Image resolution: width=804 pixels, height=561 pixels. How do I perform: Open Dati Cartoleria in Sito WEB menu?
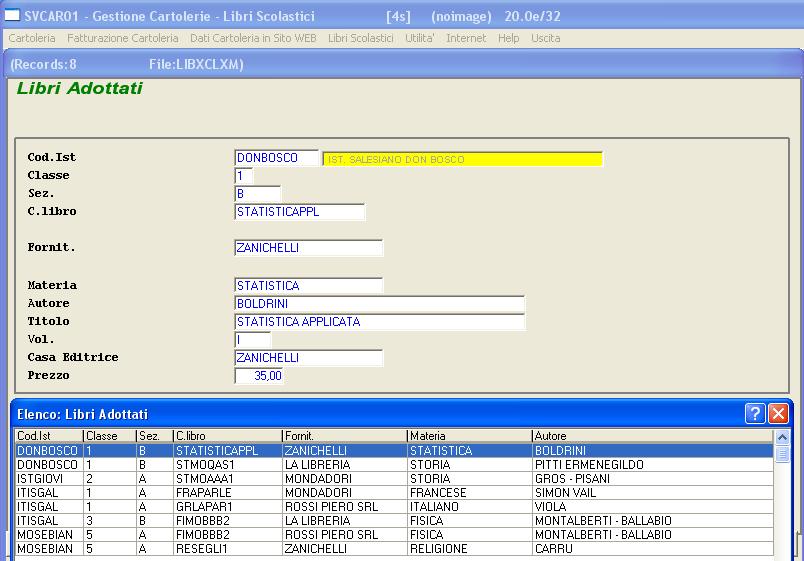[x=253, y=38]
